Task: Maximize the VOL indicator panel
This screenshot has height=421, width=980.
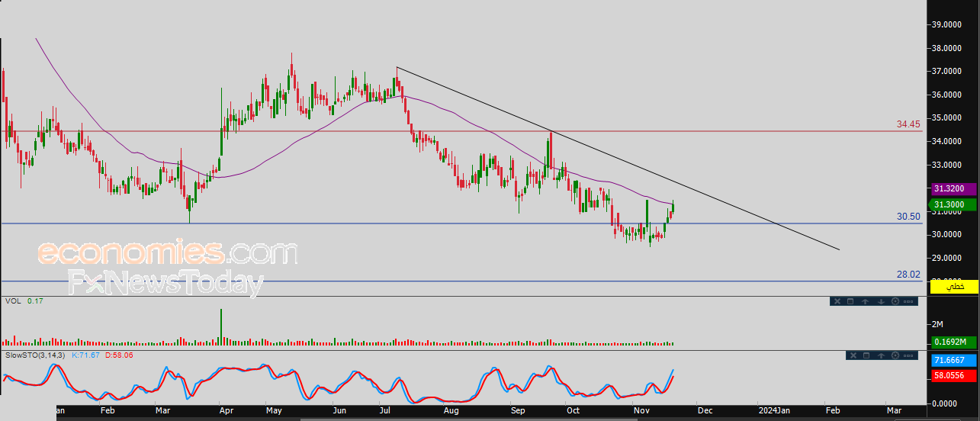Action: (850, 301)
